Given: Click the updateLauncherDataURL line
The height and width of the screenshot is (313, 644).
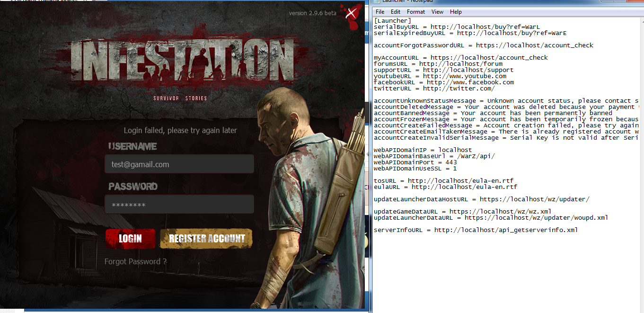Looking at the screenshot, I should [491, 218].
